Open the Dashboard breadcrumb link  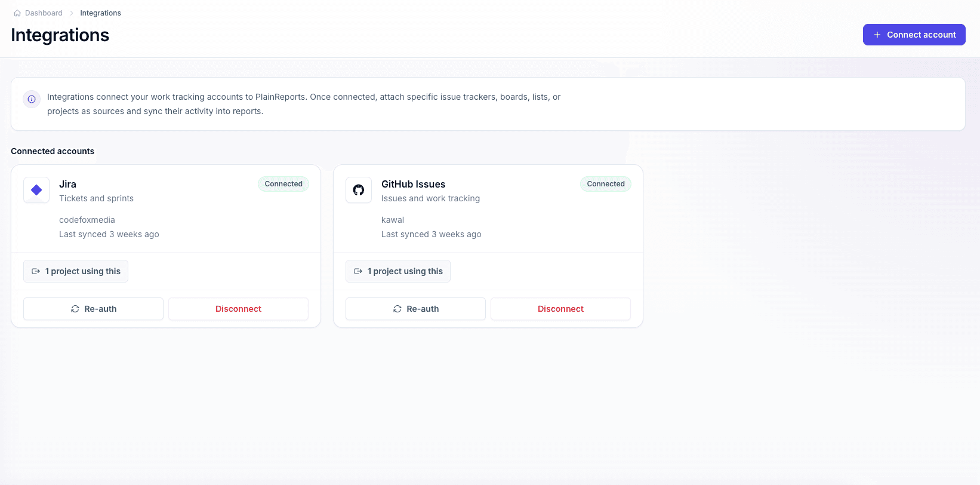click(x=44, y=13)
